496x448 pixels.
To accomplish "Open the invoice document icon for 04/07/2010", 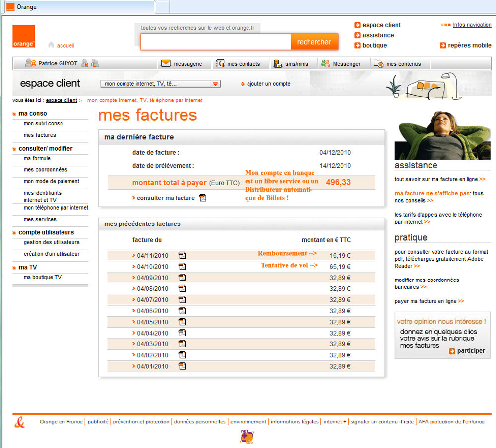I will (x=182, y=299).
